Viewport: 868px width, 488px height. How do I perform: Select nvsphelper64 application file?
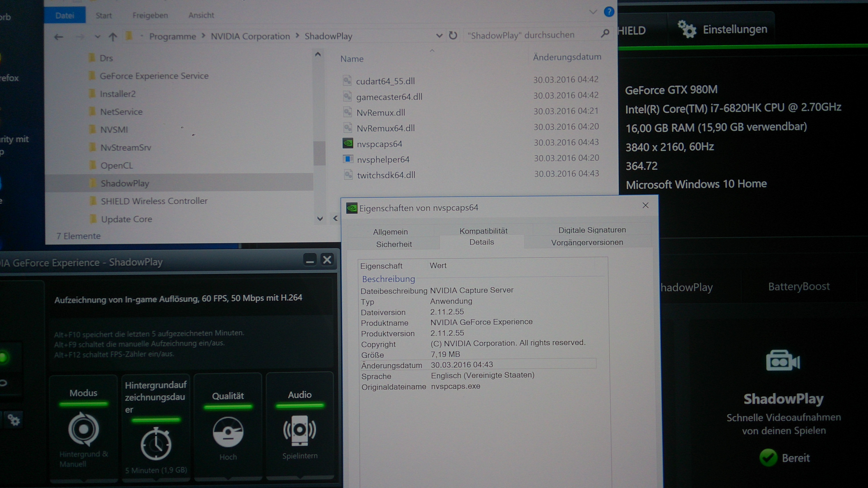(383, 159)
